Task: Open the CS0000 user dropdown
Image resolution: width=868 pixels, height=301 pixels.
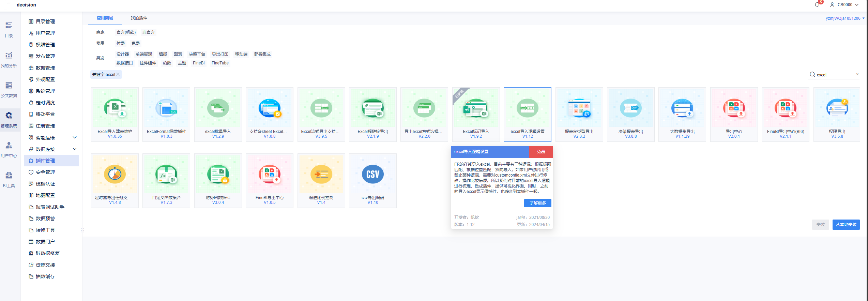Action: [x=845, y=5]
